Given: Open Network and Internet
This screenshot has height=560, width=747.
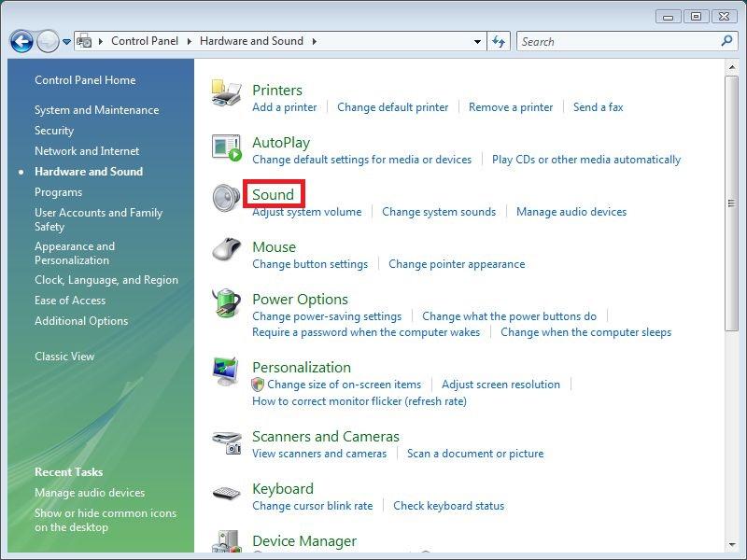Looking at the screenshot, I should tap(87, 151).
